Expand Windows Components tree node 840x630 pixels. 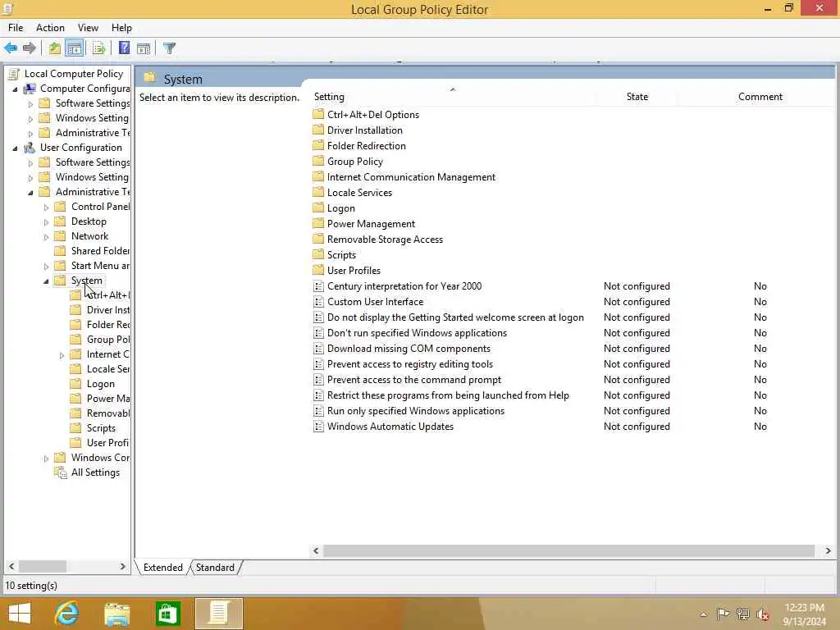coord(46,458)
